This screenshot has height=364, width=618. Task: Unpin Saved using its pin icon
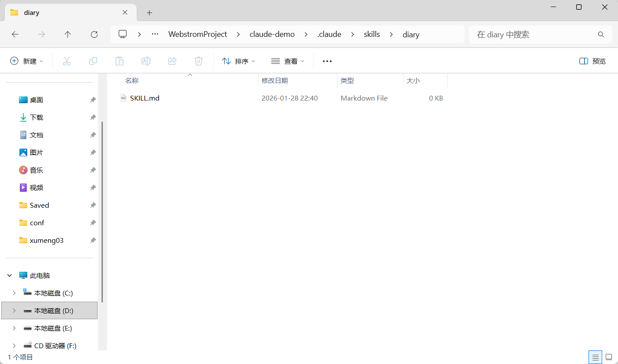pos(93,205)
